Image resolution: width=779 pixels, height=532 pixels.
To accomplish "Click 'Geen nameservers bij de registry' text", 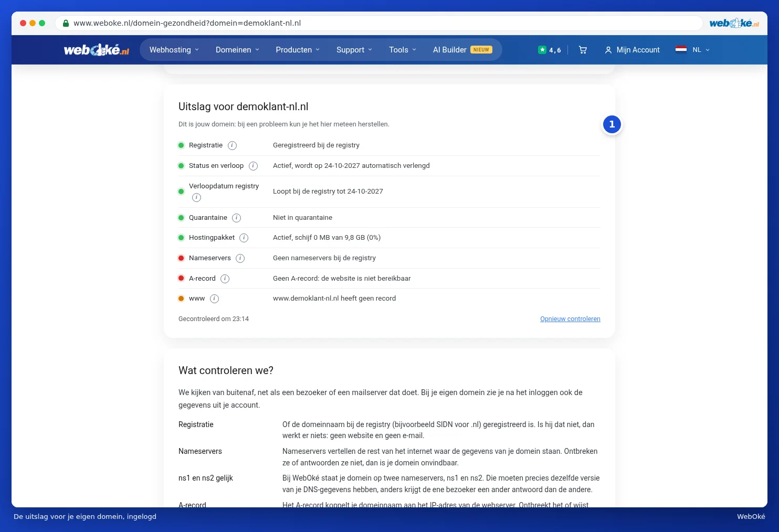I will point(324,258).
